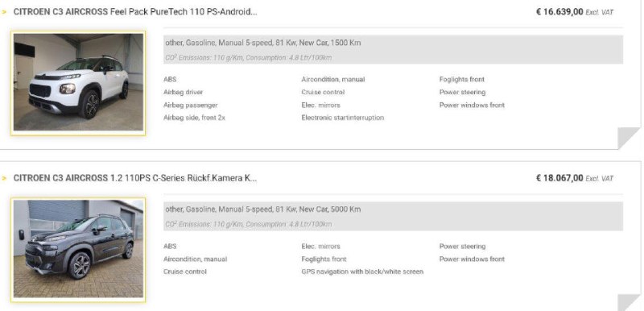This screenshot has width=644, height=311.
Task: Click the Electronic startinterruption feature
Action: pyautogui.click(x=343, y=118)
